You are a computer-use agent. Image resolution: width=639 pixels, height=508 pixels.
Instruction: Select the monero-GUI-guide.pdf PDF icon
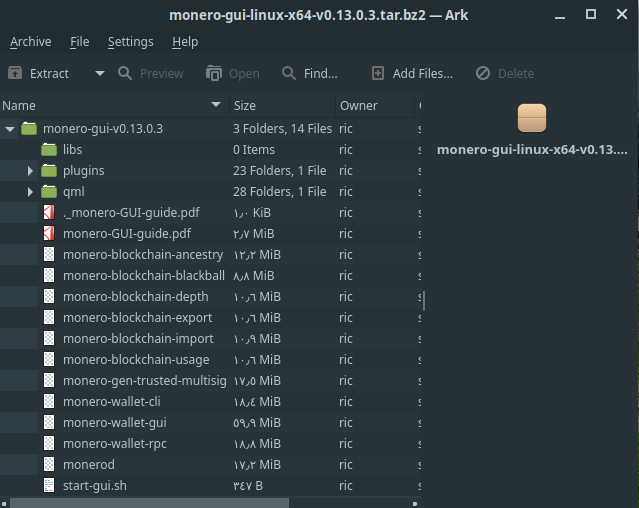pos(49,233)
